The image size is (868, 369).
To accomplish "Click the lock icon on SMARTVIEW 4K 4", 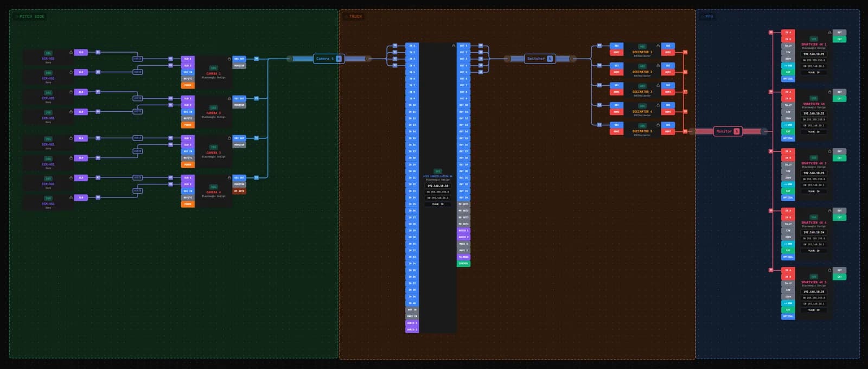I will tap(830, 211).
